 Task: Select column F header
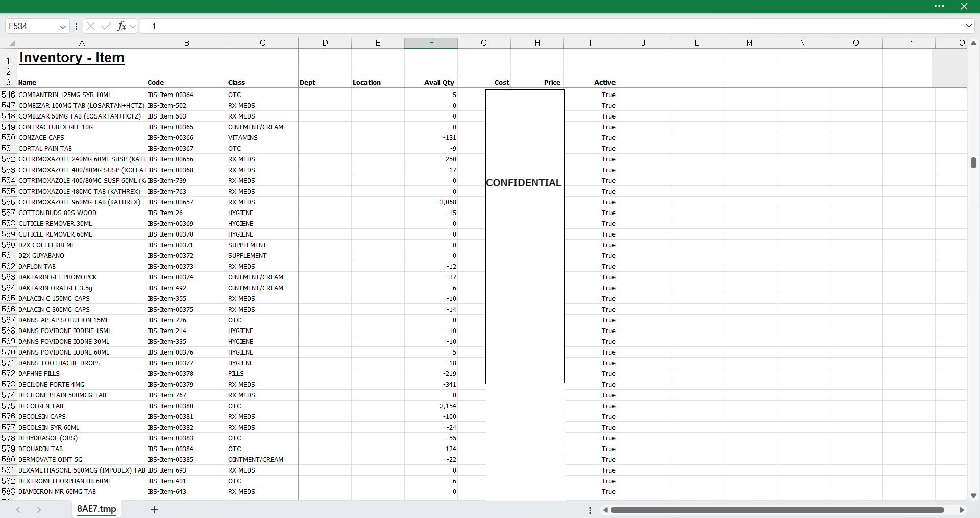[x=431, y=43]
